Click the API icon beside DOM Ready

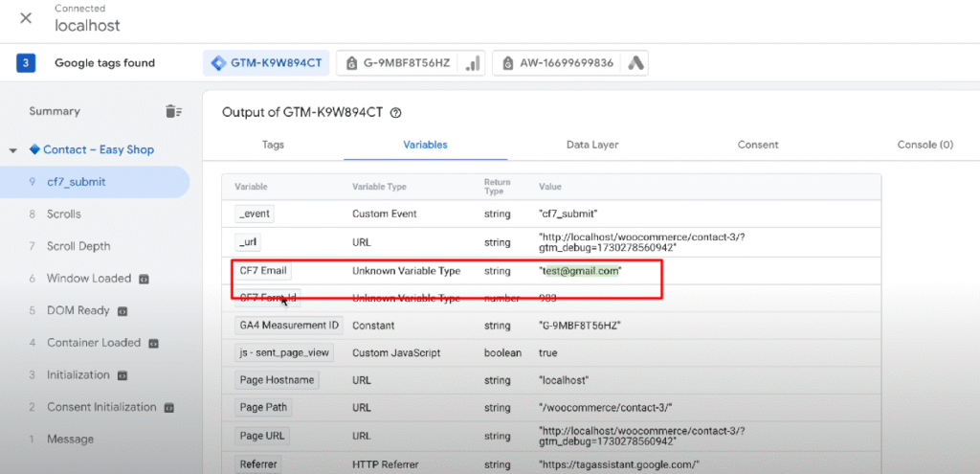tap(122, 311)
